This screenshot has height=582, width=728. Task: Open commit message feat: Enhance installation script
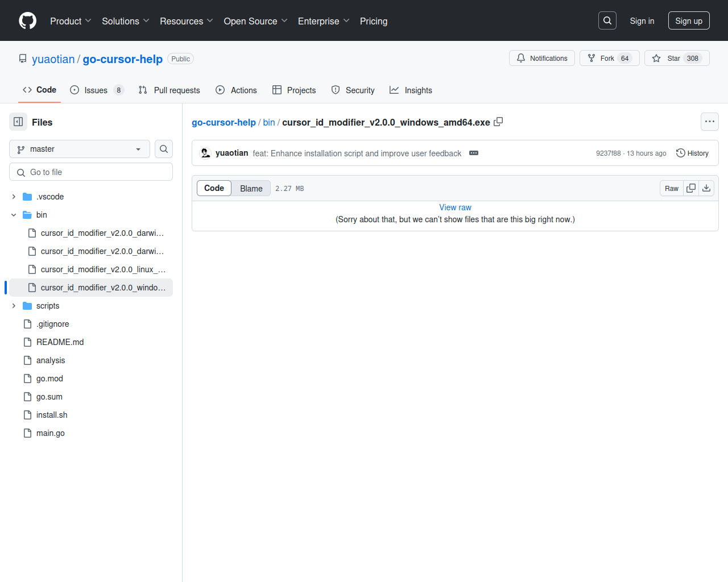(x=357, y=153)
